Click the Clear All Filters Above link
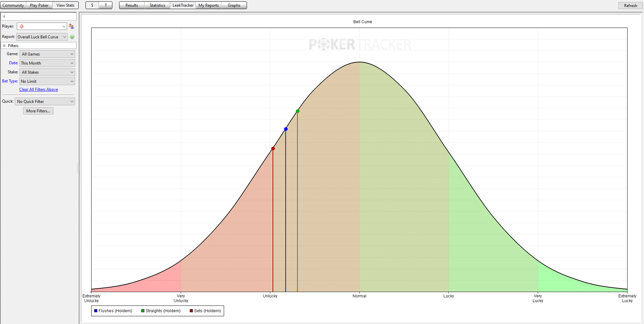This screenshot has width=644, height=324. tap(38, 89)
